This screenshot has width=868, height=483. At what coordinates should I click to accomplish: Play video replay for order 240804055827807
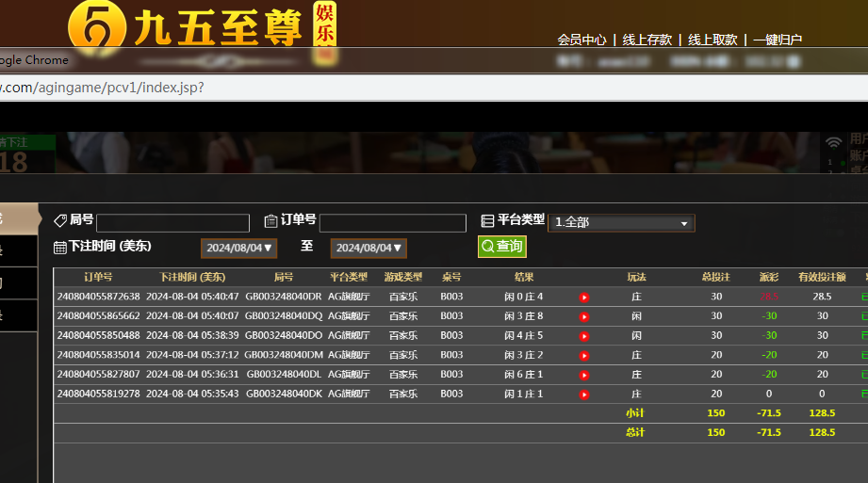584,375
